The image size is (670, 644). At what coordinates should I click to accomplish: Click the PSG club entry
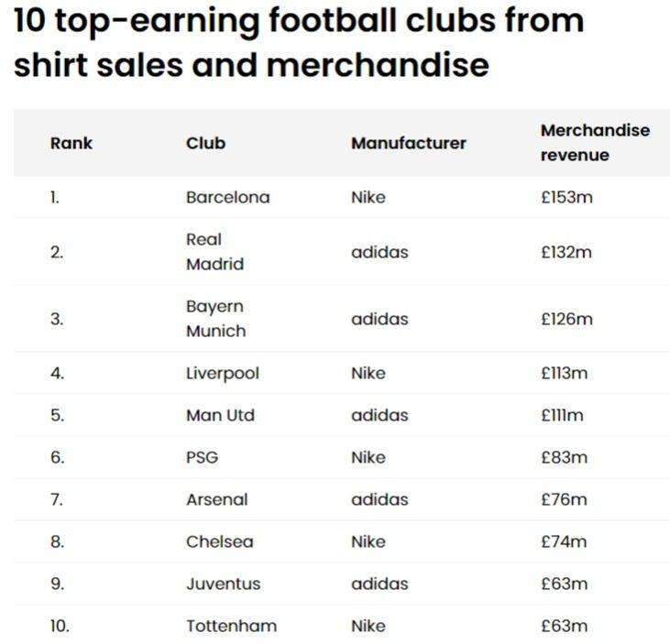202,457
